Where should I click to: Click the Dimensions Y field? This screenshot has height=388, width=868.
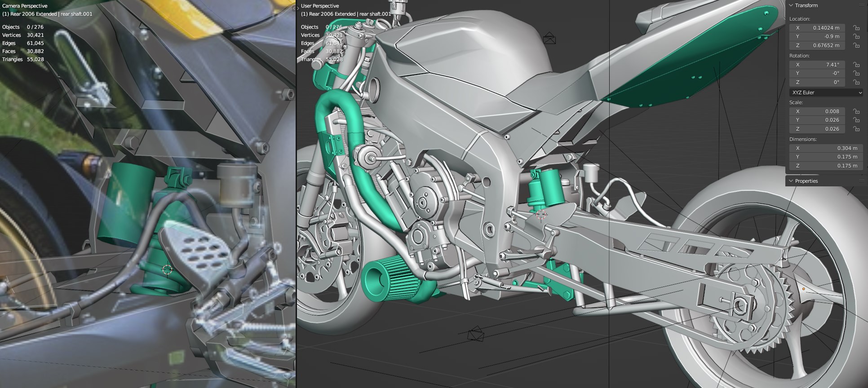click(826, 157)
